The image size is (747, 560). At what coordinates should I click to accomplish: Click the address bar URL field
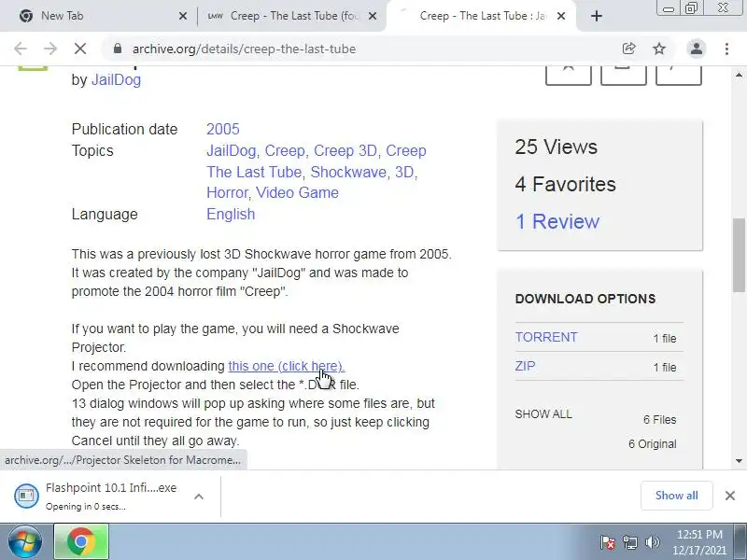(372, 49)
